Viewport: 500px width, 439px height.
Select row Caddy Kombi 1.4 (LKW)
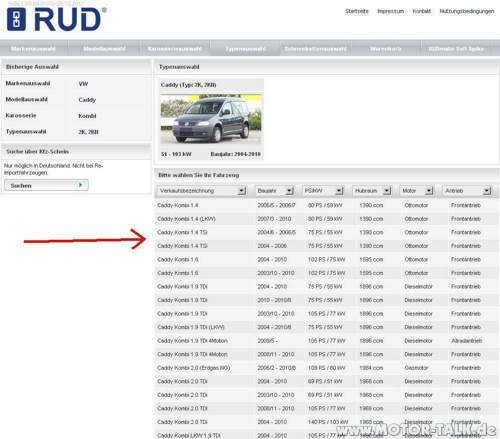(x=327, y=219)
